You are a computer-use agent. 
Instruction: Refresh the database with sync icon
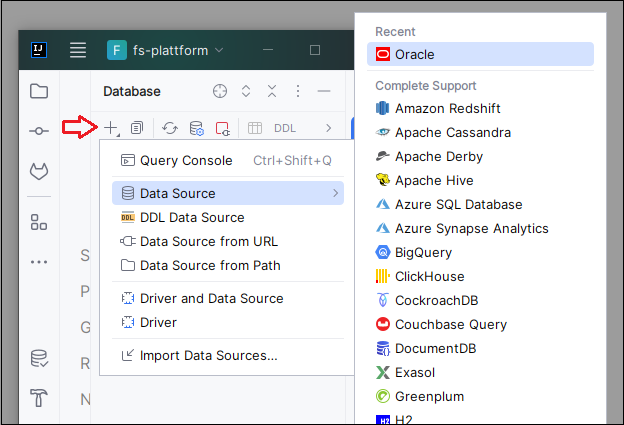170,128
